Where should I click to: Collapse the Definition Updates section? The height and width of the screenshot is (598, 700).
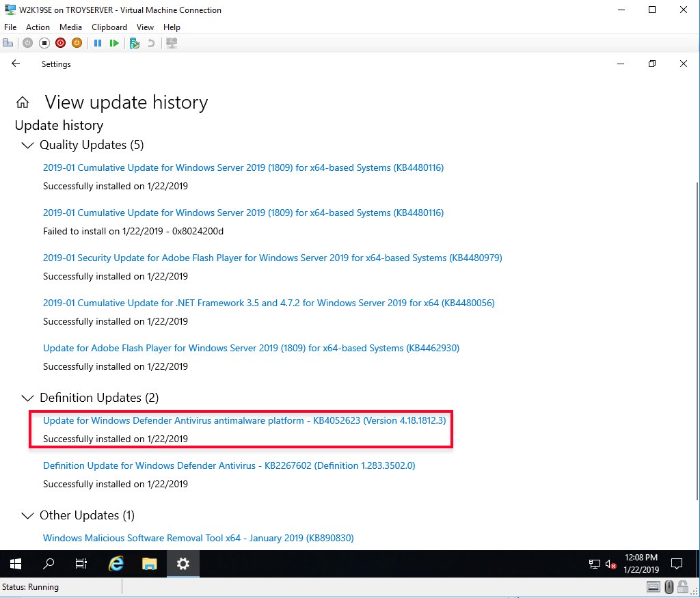(x=27, y=398)
